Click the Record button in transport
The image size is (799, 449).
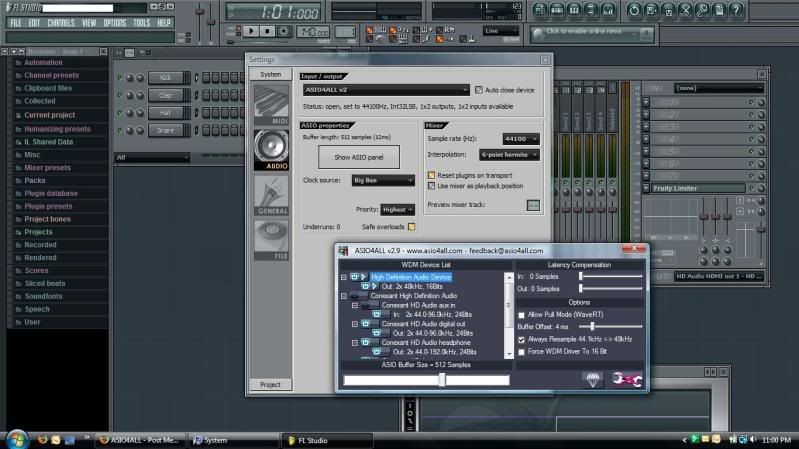(284, 31)
